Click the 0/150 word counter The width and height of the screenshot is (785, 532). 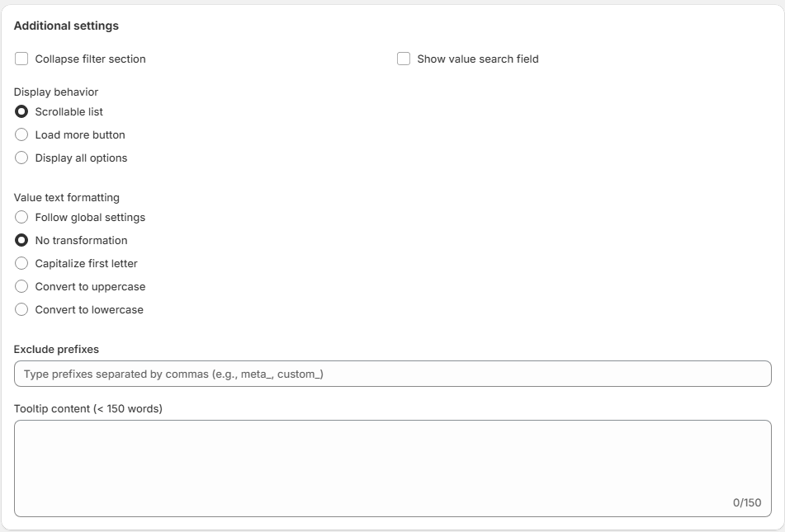pyautogui.click(x=746, y=503)
